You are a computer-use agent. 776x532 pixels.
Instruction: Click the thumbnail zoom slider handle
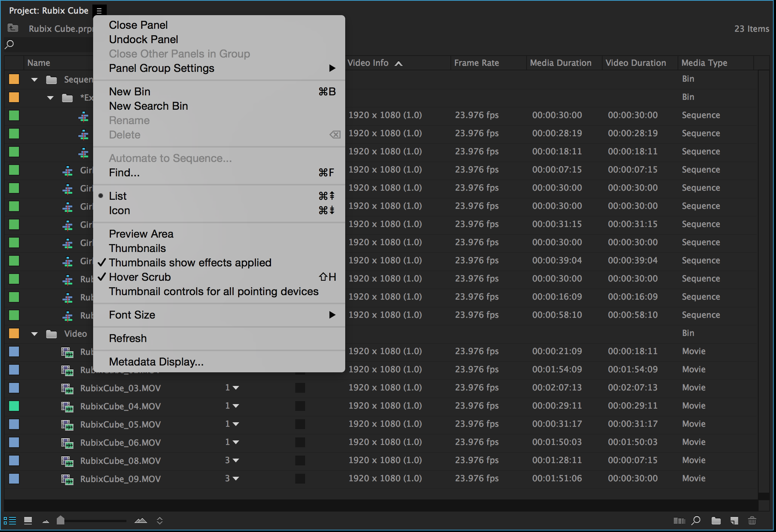coord(61,520)
